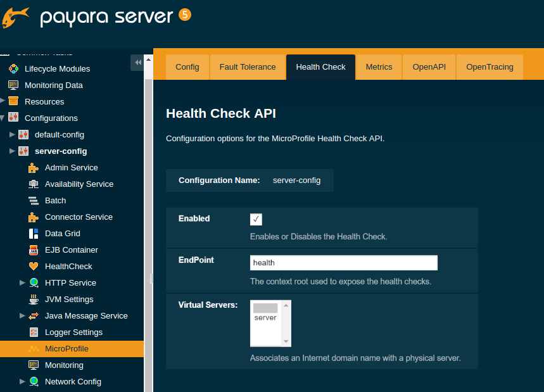Click the Batch stack icon
The image size is (544, 392).
pos(34,201)
